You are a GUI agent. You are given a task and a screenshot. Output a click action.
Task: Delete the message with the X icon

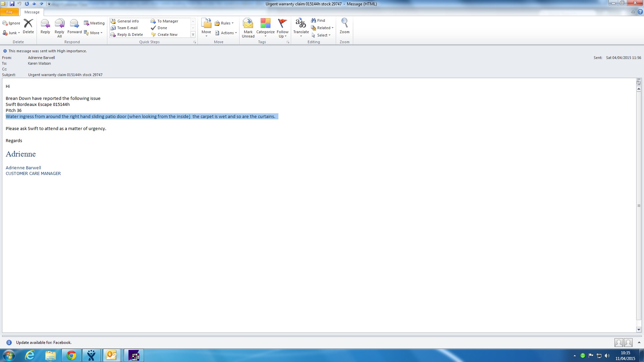(28, 24)
